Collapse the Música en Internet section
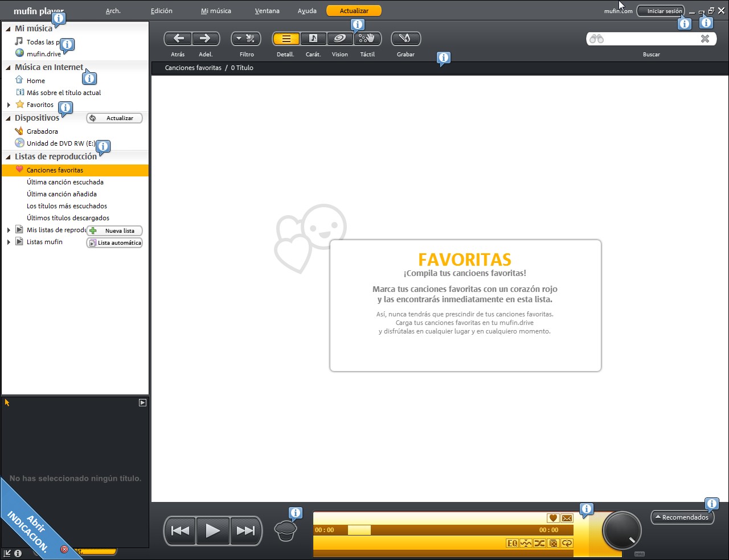The height and width of the screenshot is (560, 729). (8, 67)
